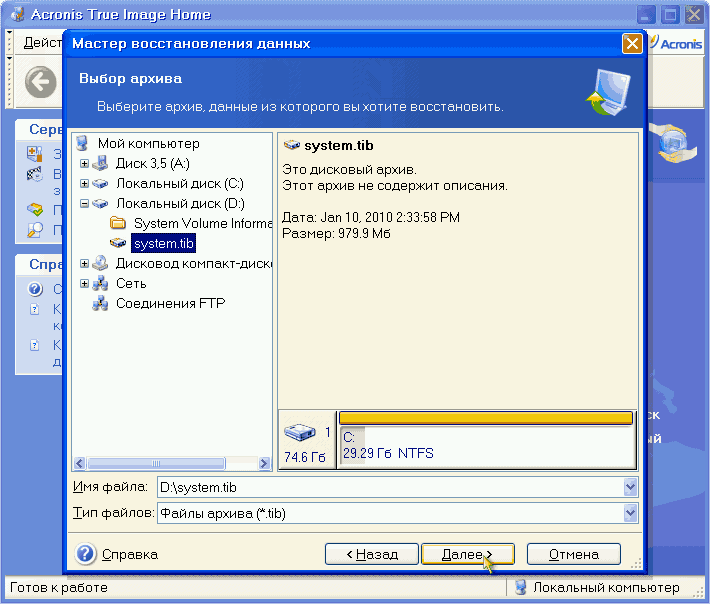The width and height of the screenshot is (710, 604).
Task: Select System Volume Information folder label
Action: click(203, 223)
